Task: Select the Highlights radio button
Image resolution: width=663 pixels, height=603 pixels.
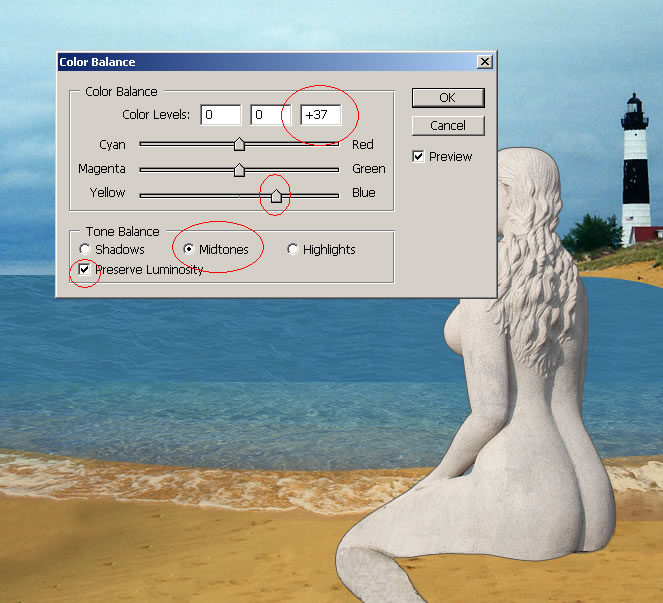Action: pyautogui.click(x=293, y=249)
